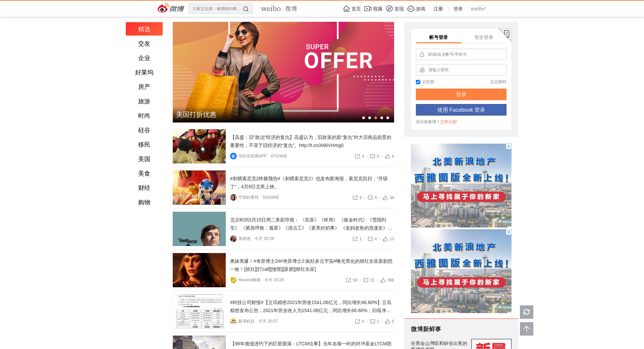644x349 pixels.
Task: Select the 美食 category
Action: coord(144,173)
